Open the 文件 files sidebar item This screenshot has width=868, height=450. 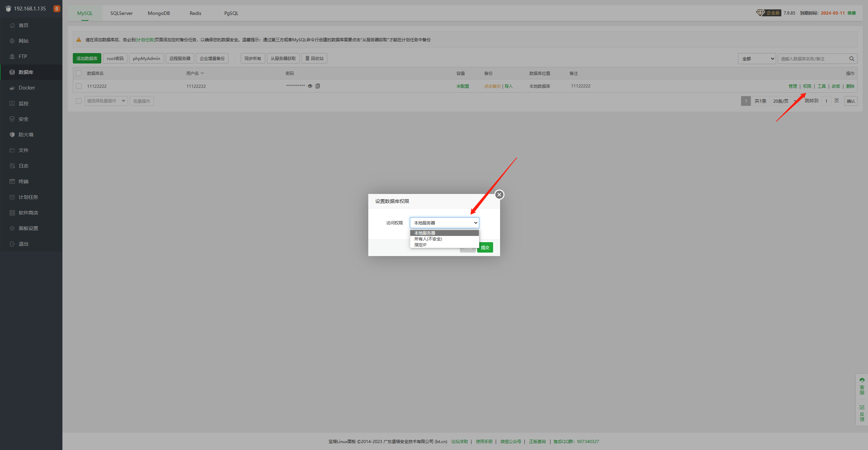tap(31, 150)
